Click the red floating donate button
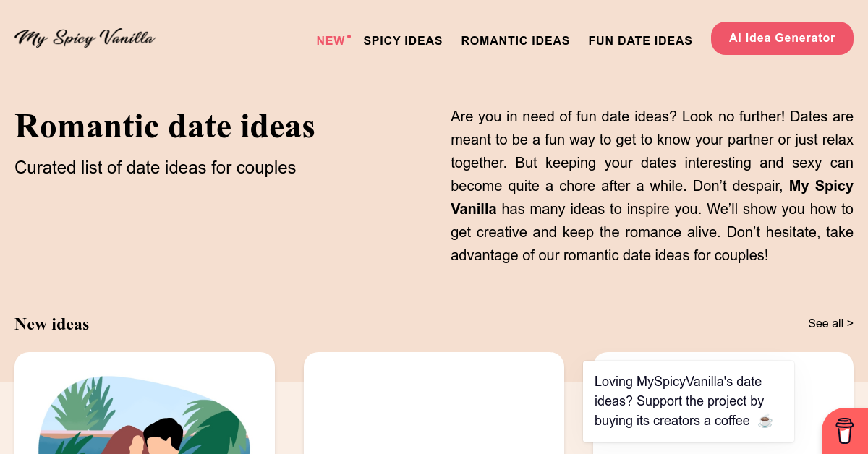Screen dimensions: 868x454 [845, 431]
